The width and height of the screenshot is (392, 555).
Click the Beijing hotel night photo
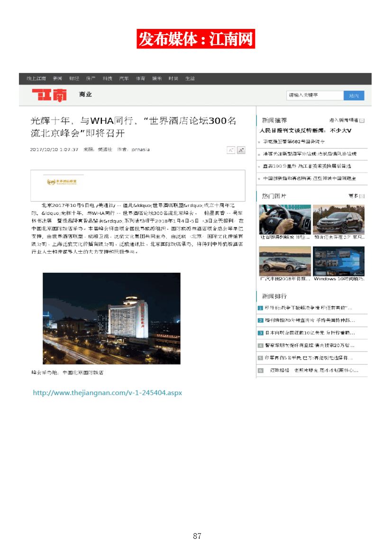(x=111, y=319)
